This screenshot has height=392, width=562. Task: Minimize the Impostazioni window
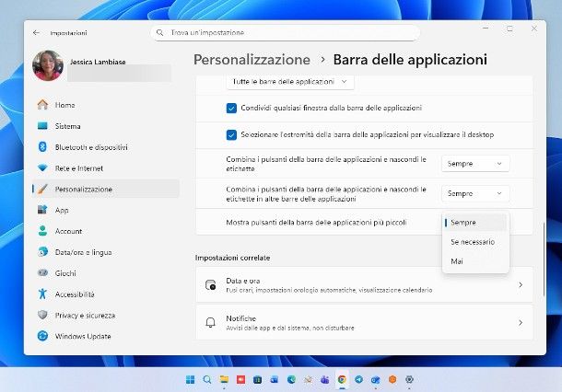pos(486,28)
